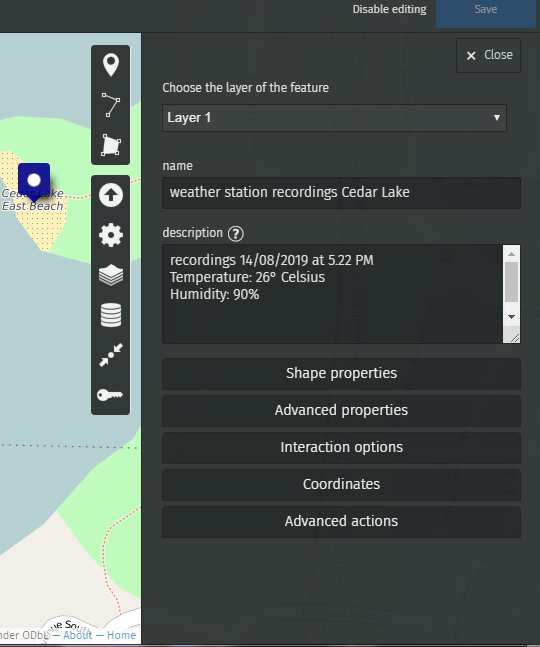This screenshot has height=647, width=540.
Task: Click the center and zoom arrows icon
Action: [111, 355]
